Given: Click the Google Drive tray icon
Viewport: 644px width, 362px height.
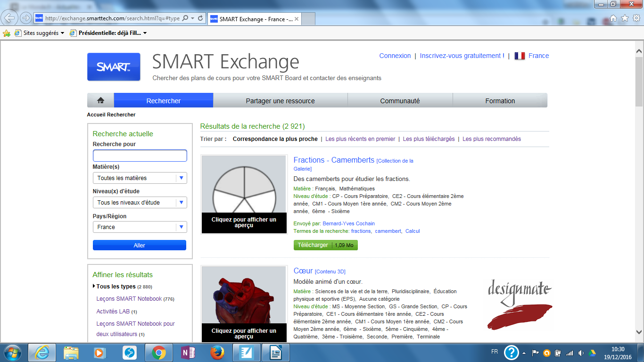Looking at the screenshot, I should coord(592,353).
